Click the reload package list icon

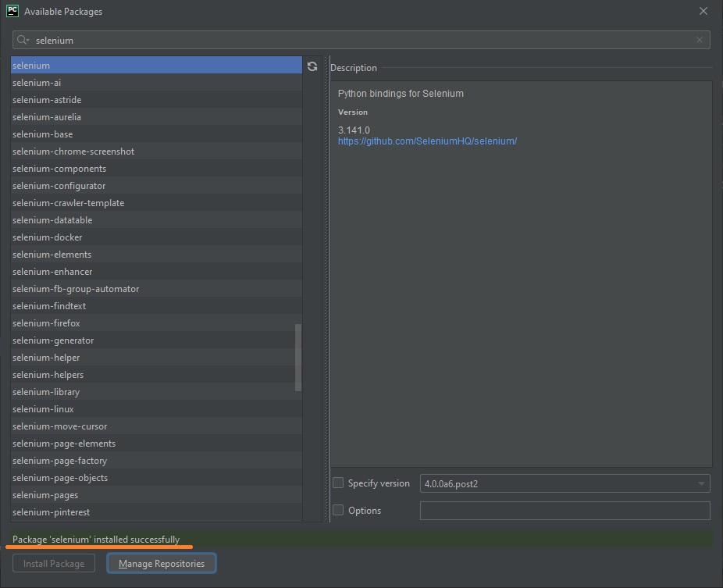tap(312, 66)
